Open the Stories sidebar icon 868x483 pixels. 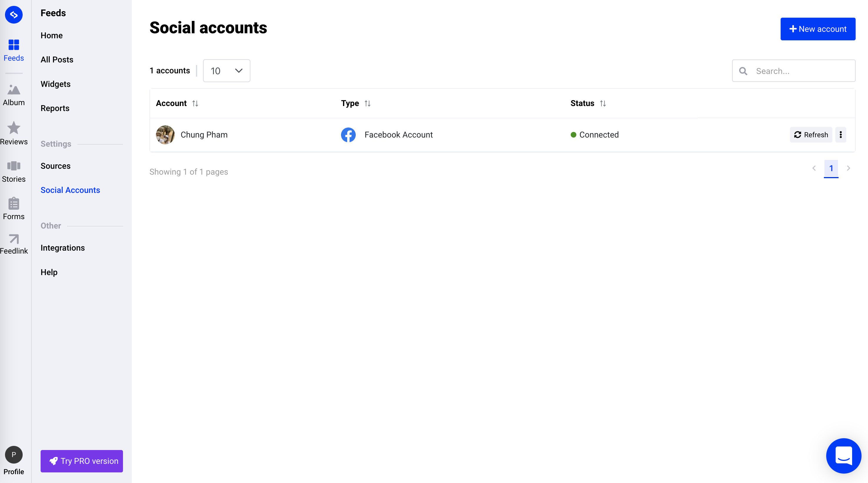14,166
